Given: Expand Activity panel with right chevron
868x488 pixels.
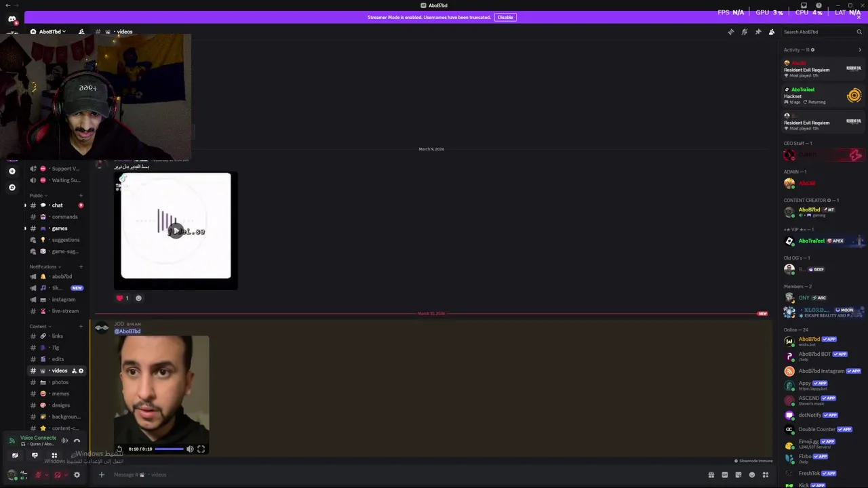Looking at the screenshot, I should 860,49.
